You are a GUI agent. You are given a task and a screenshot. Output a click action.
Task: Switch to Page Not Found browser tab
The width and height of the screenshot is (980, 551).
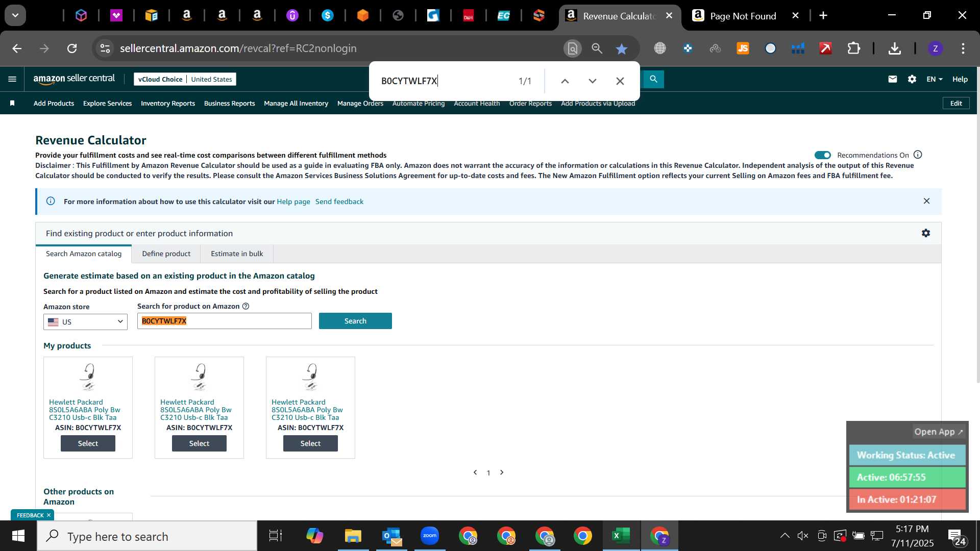tap(743, 16)
